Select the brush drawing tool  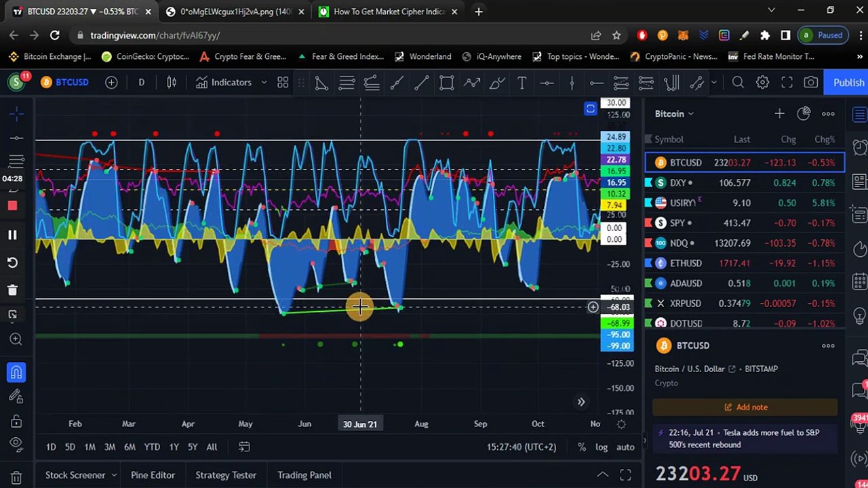tap(497, 83)
